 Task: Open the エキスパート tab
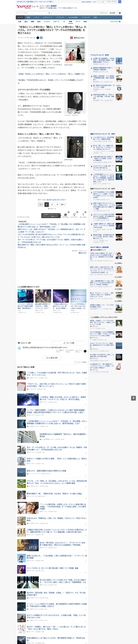coord(48,17)
